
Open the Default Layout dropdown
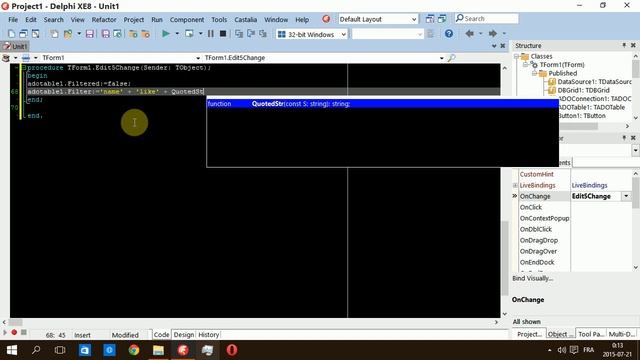pyautogui.click(x=414, y=19)
